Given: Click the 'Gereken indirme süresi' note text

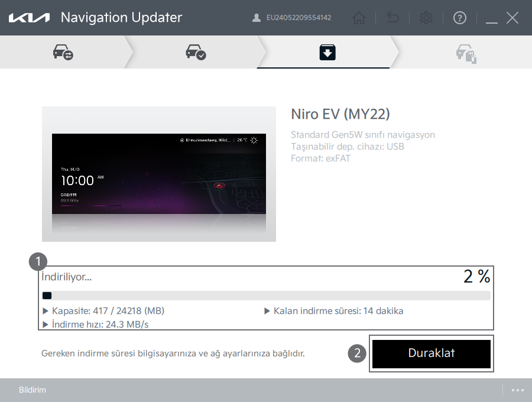Looking at the screenshot, I should tap(173, 354).
